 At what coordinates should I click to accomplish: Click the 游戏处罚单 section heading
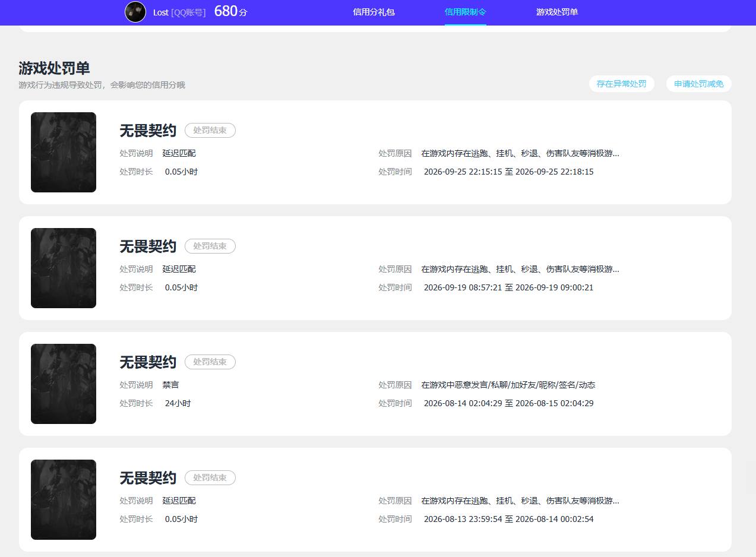pyautogui.click(x=54, y=68)
